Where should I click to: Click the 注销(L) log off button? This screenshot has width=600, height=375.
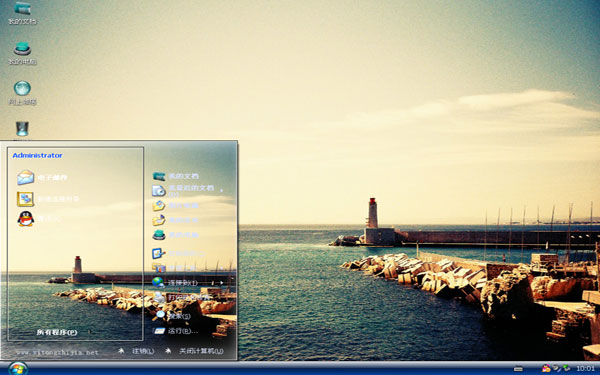[137, 351]
